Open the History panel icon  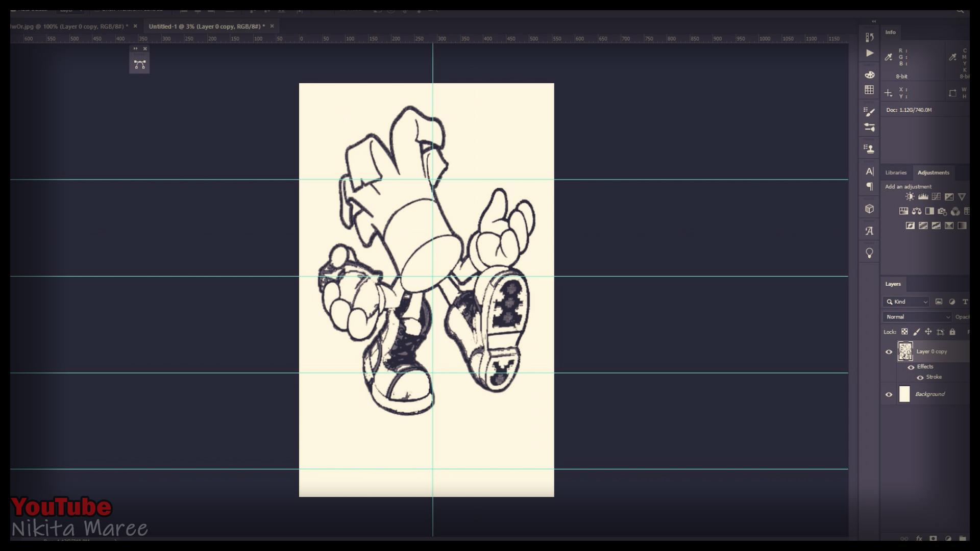[870, 37]
